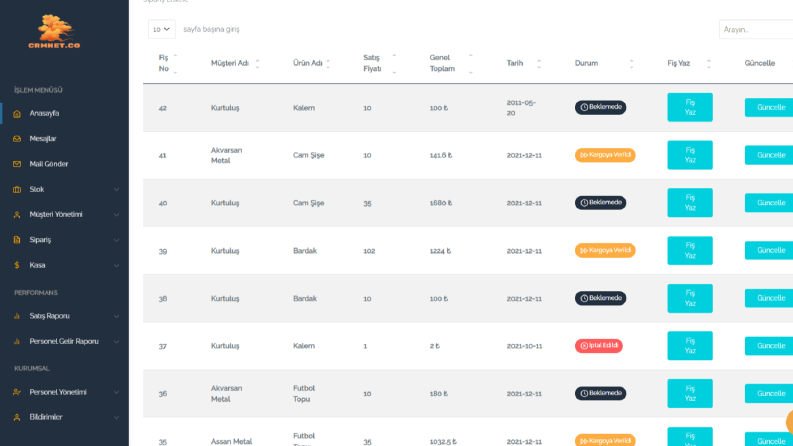
Task: Sort by Genel Toplam column arrows
Action: 471,64
